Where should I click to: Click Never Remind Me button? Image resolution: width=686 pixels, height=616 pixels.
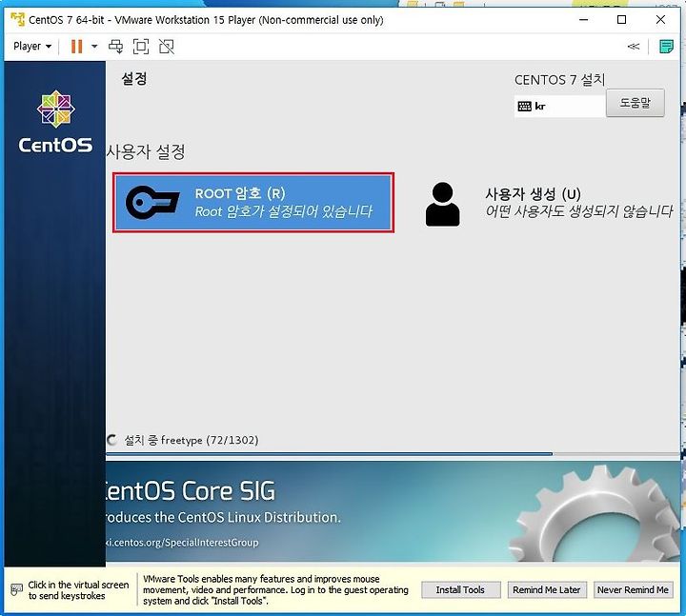633,589
